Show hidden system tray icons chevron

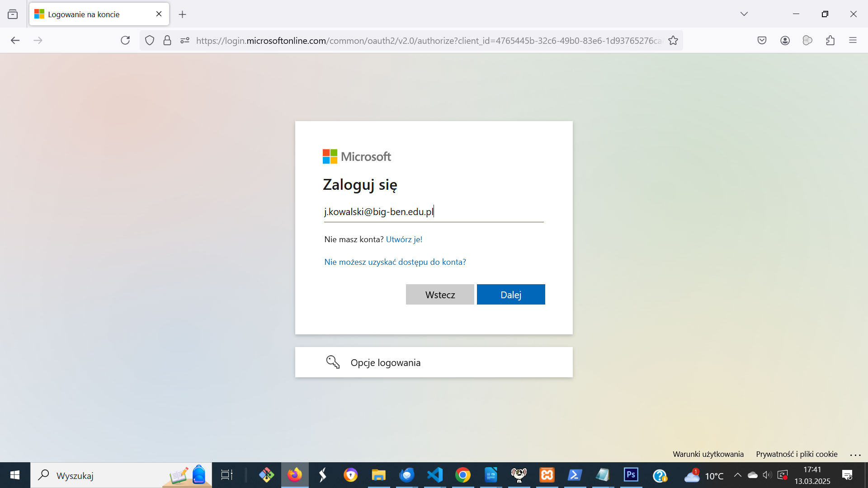click(x=737, y=475)
